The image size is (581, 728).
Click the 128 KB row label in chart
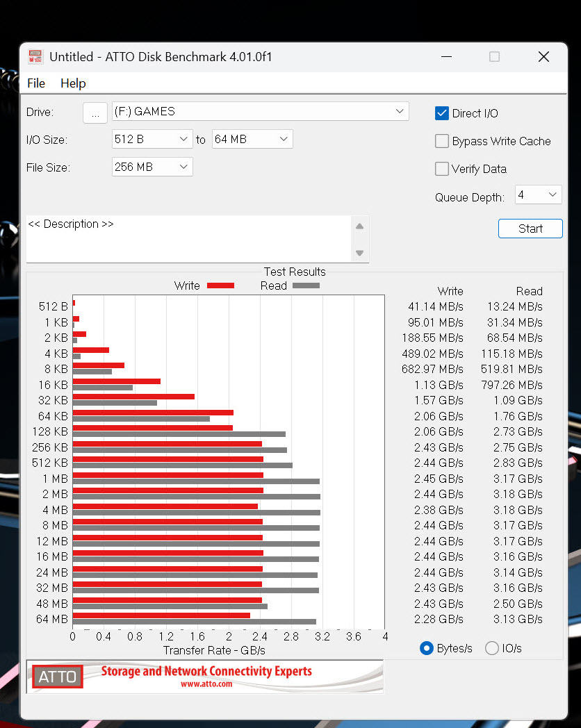coord(50,432)
